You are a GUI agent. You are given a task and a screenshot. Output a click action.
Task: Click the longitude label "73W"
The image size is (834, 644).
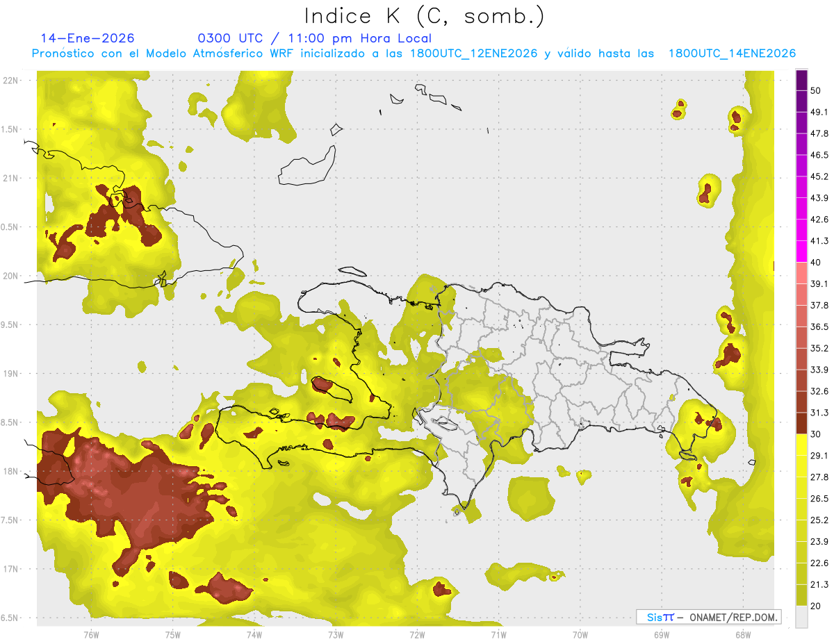[x=336, y=635]
